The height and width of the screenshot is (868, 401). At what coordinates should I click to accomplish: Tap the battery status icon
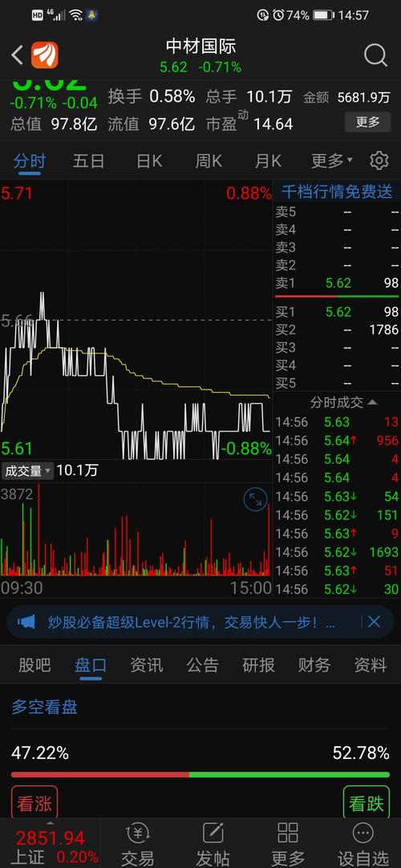(x=323, y=15)
